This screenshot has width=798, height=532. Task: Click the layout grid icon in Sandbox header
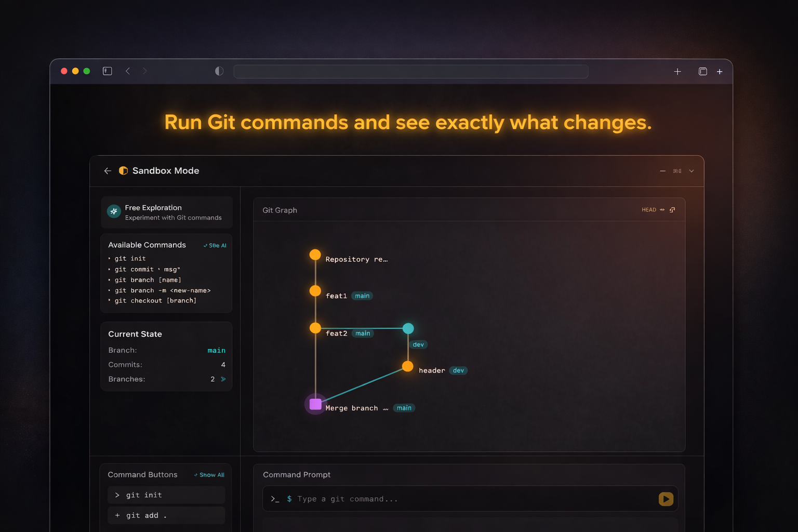677,171
